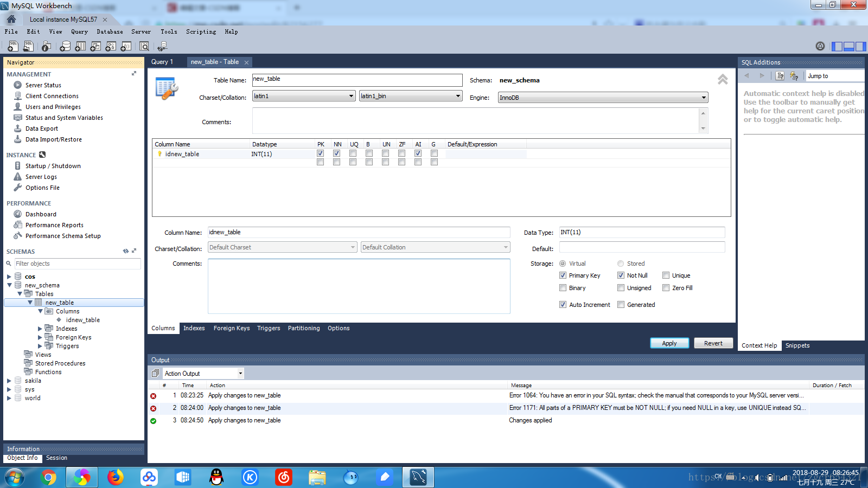Toggle the bottom output panel visibility
Image resolution: width=868 pixels, height=488 pixels.
tap(849, 47)
